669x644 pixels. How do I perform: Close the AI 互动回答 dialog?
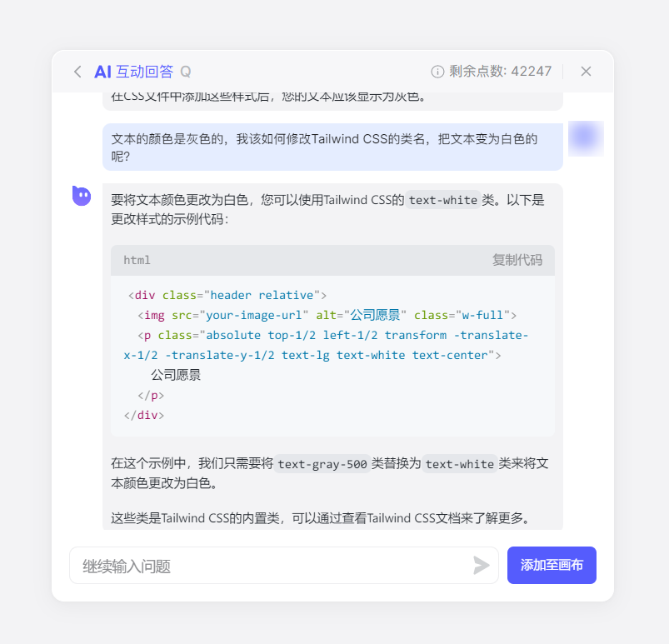point(586,72)
